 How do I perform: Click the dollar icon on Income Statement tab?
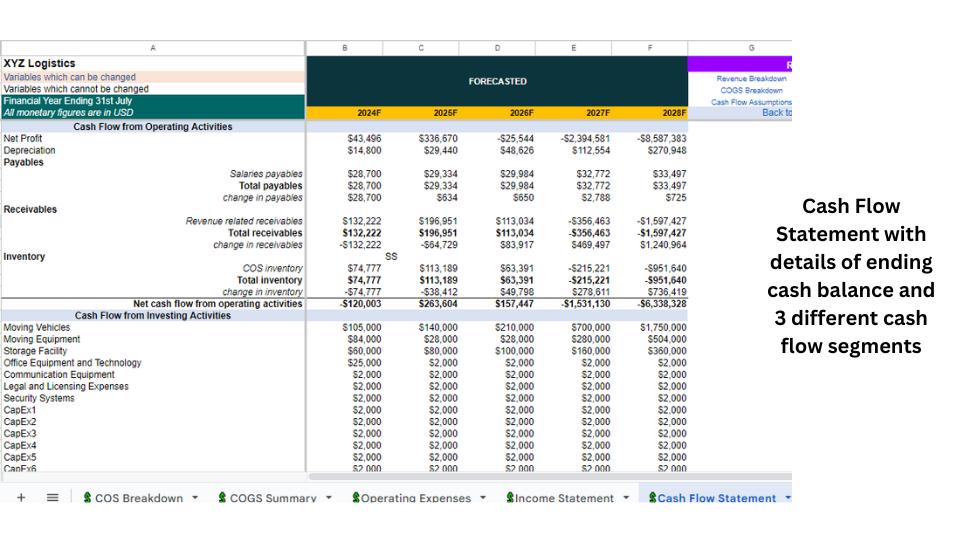pos(510,497)
